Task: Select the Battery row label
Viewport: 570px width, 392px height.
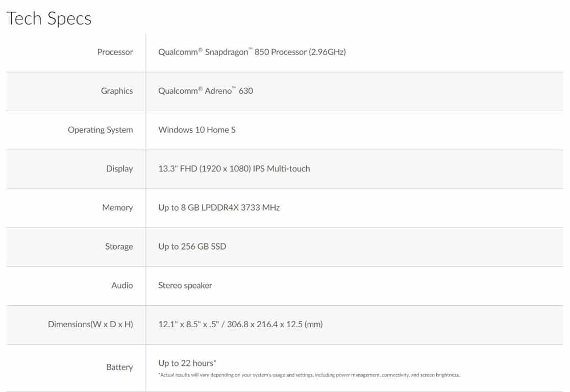Action: coord(119,367)
